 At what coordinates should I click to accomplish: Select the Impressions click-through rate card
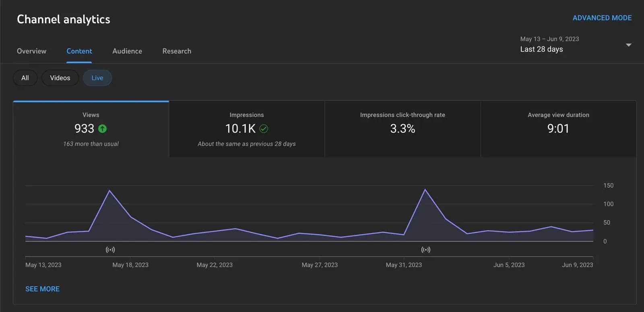click(x=402, y=129)
